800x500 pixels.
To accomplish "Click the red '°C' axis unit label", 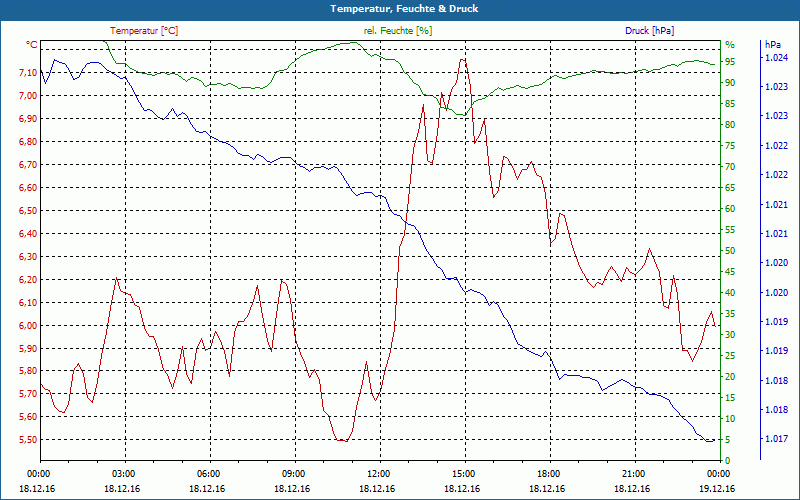I will pos(32,45).
